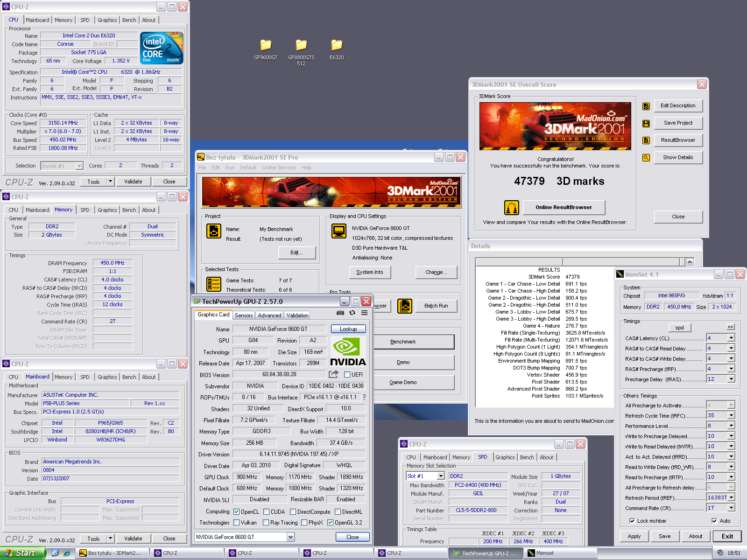Toggle the UEFI checkbox in GPU-Z
Screen dimensions: 747x560
pyautogui.click(x=347, y=374)
